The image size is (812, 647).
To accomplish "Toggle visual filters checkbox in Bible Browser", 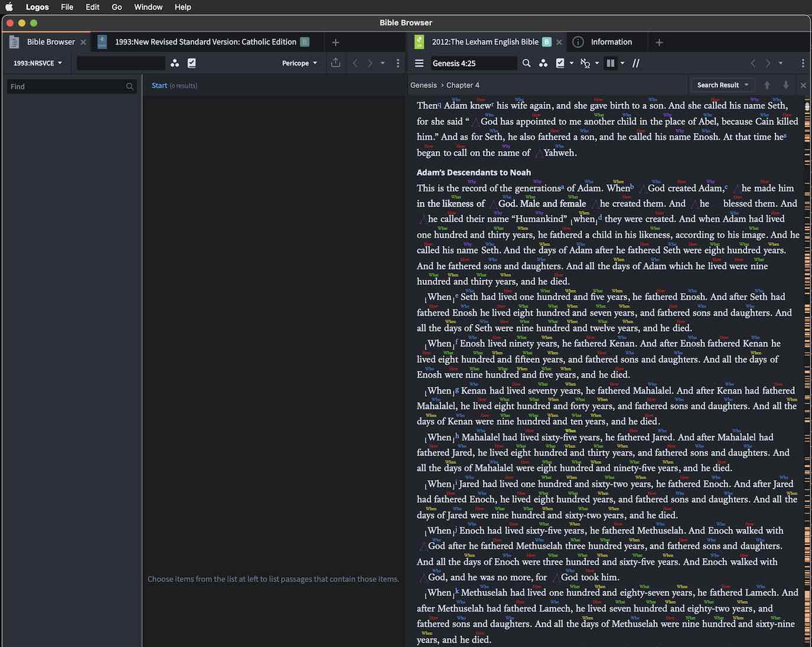I will 191,63.
